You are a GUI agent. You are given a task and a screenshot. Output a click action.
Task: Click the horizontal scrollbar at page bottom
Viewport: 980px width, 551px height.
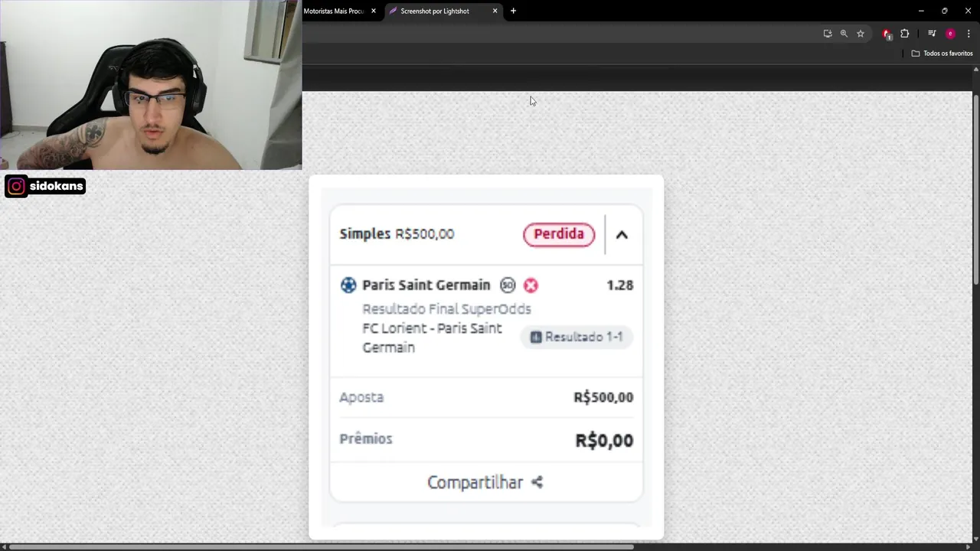coord(320,546)
